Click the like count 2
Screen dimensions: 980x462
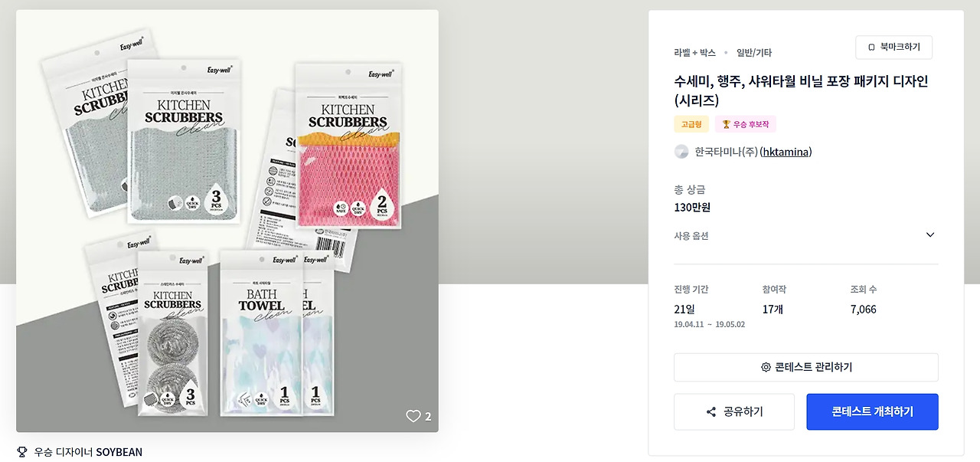point(428,417)
